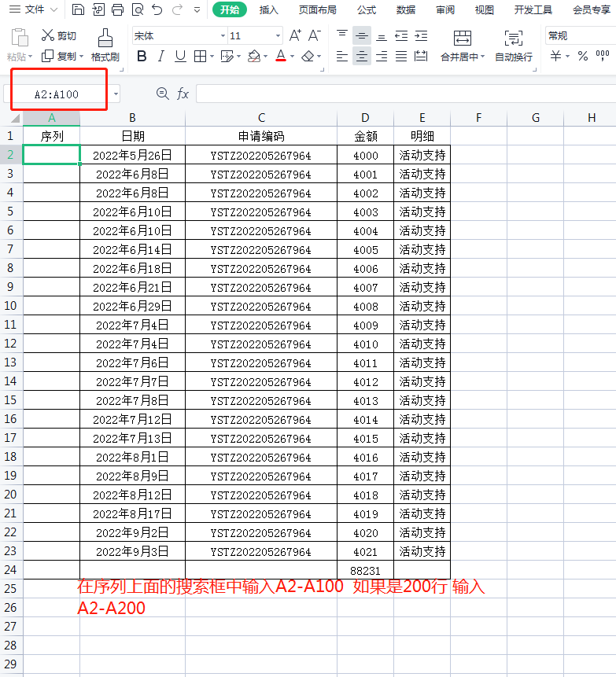Toggle Italic formatting

pos(160,56)
